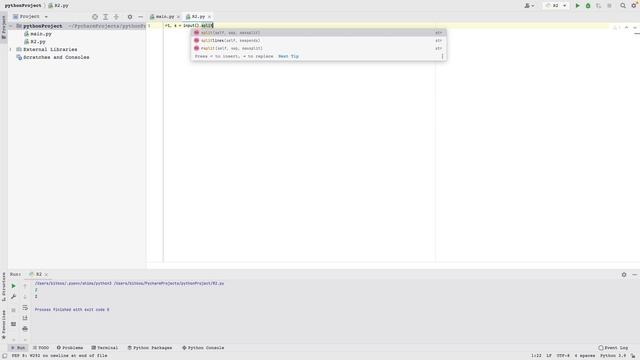Run with coverage from the top toolbar
The height and width of the screenshot is (360, 640).
coord(598,6)
